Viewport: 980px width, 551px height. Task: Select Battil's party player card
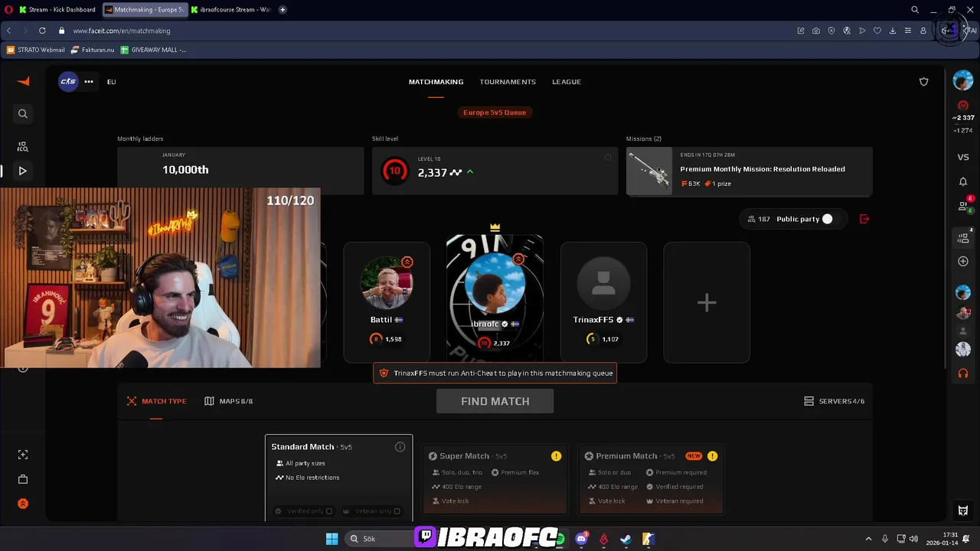387,302
